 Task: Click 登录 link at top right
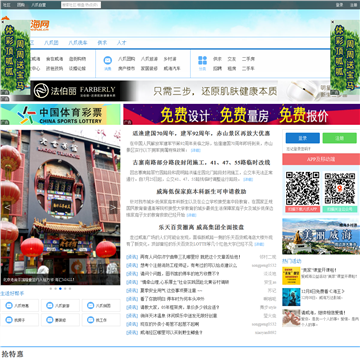click(339, 5)
